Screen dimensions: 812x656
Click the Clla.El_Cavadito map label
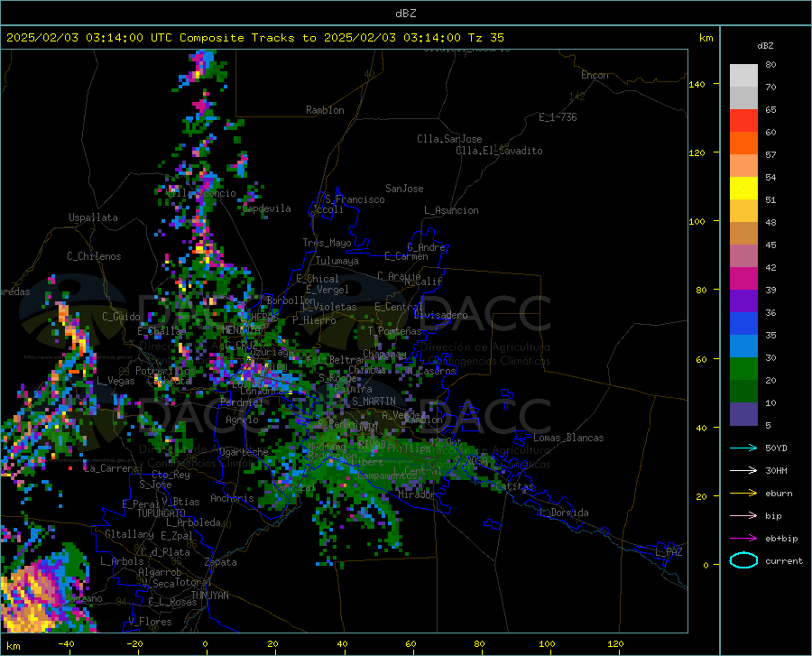pyautogui.click(x=499, y=151)
